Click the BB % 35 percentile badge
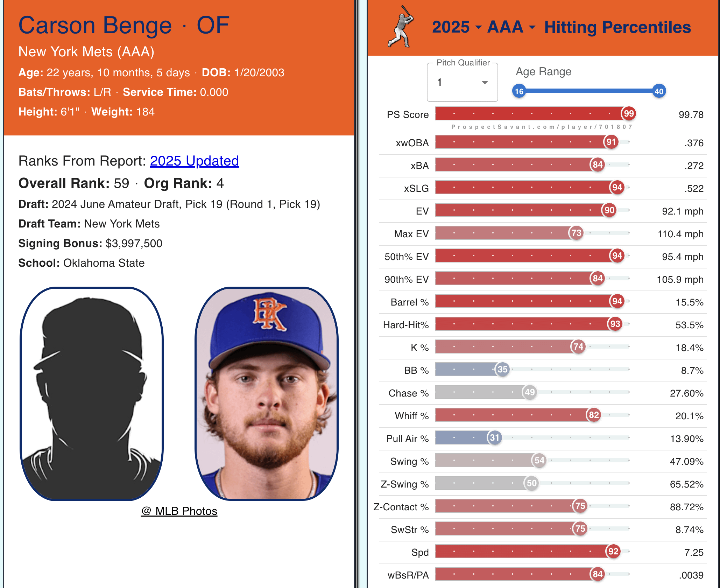The height and width of the screenshot is (588, 720). pyautogui.click(x=502, y=369)
